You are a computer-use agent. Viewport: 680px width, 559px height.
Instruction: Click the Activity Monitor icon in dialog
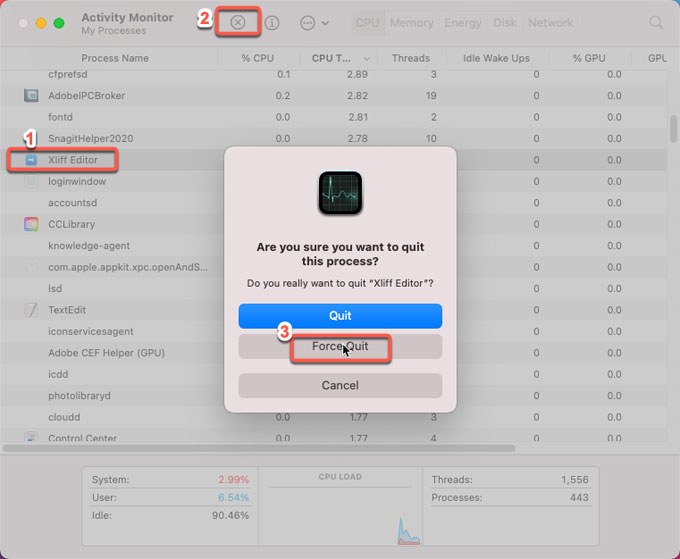point(340,192)
